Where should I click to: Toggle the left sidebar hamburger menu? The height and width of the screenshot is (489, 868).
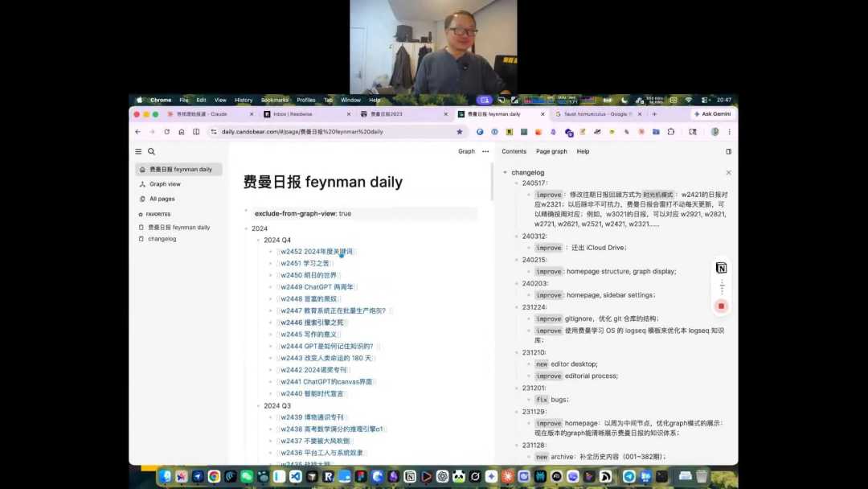138,151
